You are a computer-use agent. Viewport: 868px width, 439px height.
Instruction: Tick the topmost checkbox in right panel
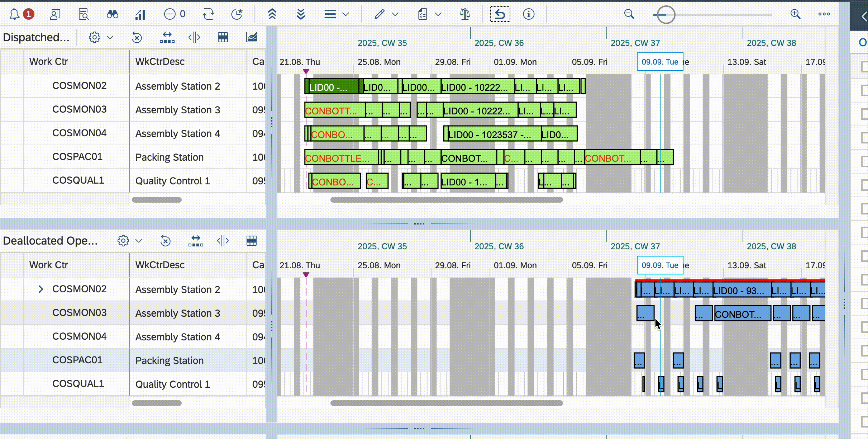(x=864, y=66)
